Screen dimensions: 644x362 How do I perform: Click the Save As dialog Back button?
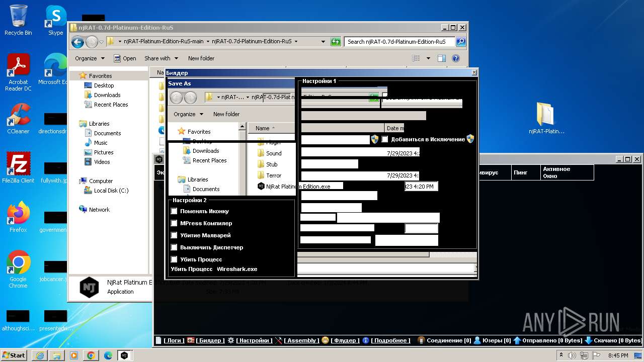177,98
